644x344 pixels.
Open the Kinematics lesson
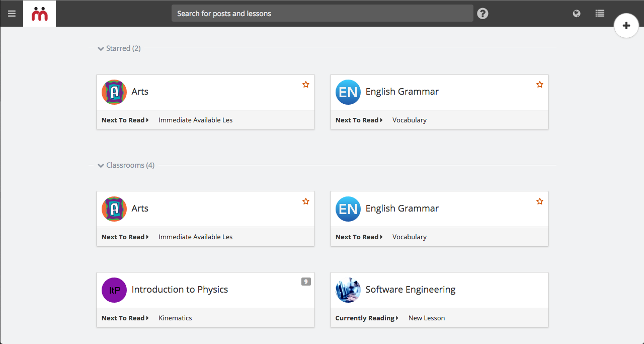click(x=175, y=318)
